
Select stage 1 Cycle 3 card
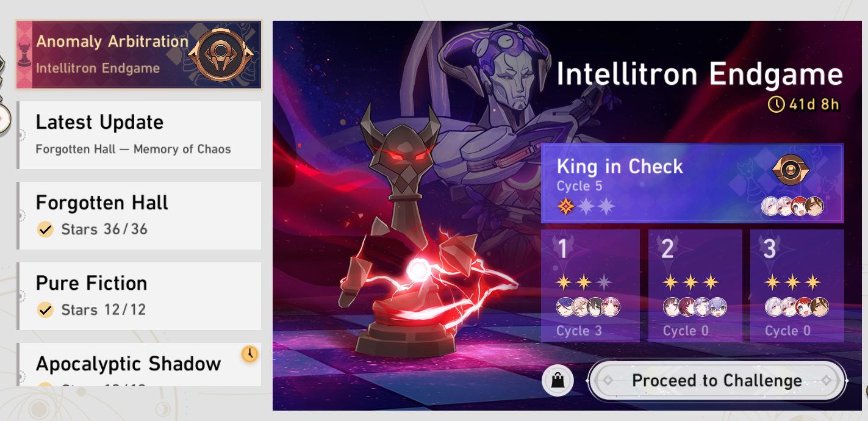click(x=590, y=286)
